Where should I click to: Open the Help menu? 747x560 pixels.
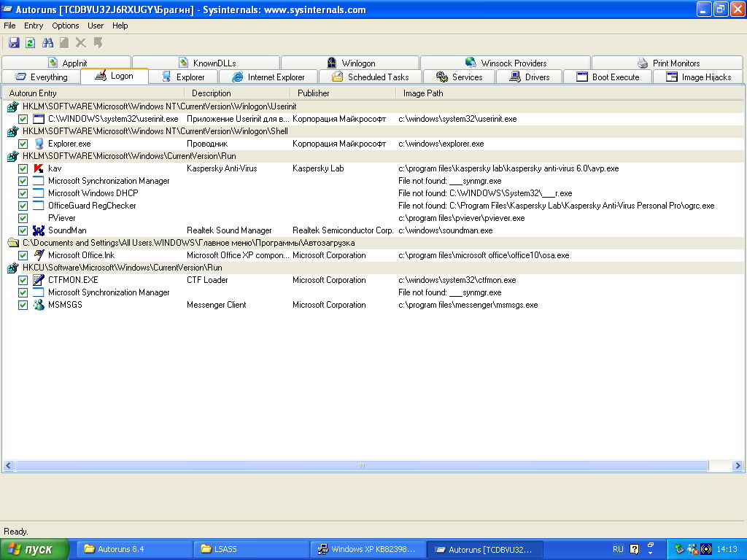point(120,26)
